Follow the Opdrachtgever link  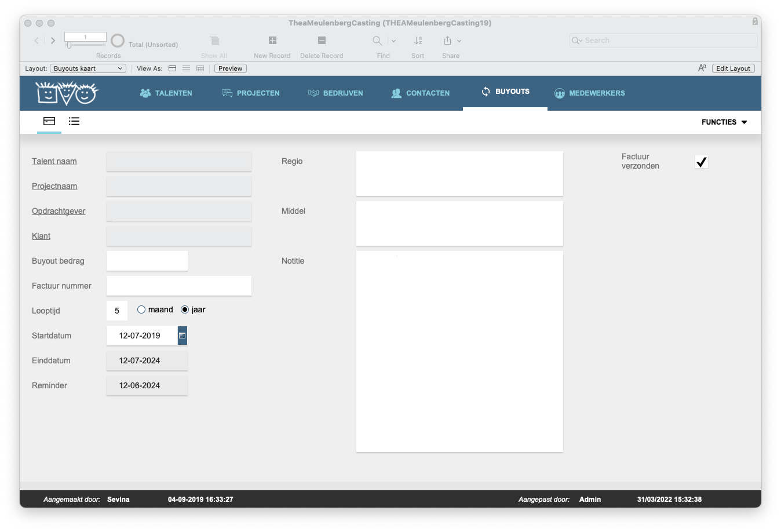click(59, 211)
